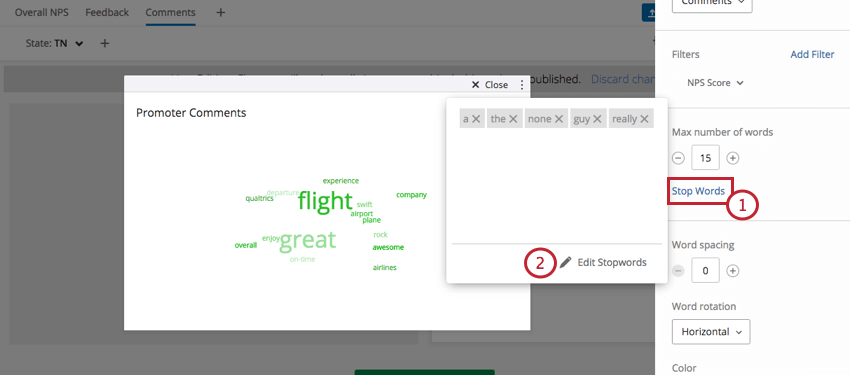Image resolution: width=850 pixels, height=375 pixels.
Task: Click 'awesome' in the word cloud
Action: pyautogui.click(x=388, y=247)
